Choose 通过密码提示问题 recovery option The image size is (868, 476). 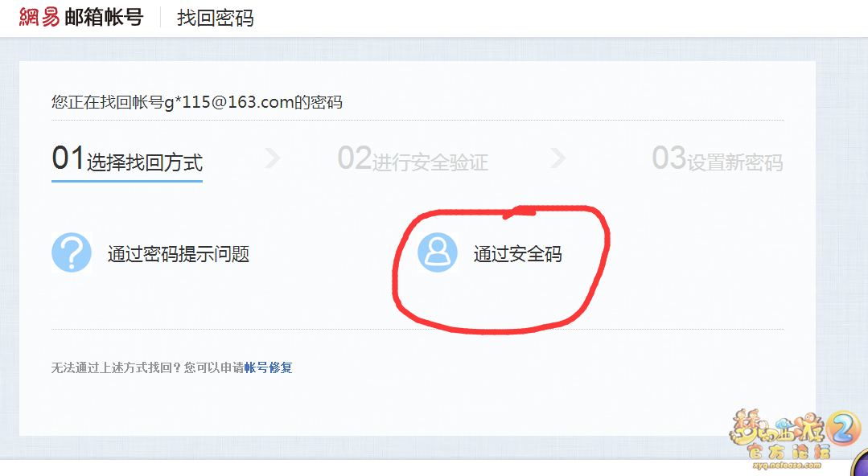[x=179, y=254]
